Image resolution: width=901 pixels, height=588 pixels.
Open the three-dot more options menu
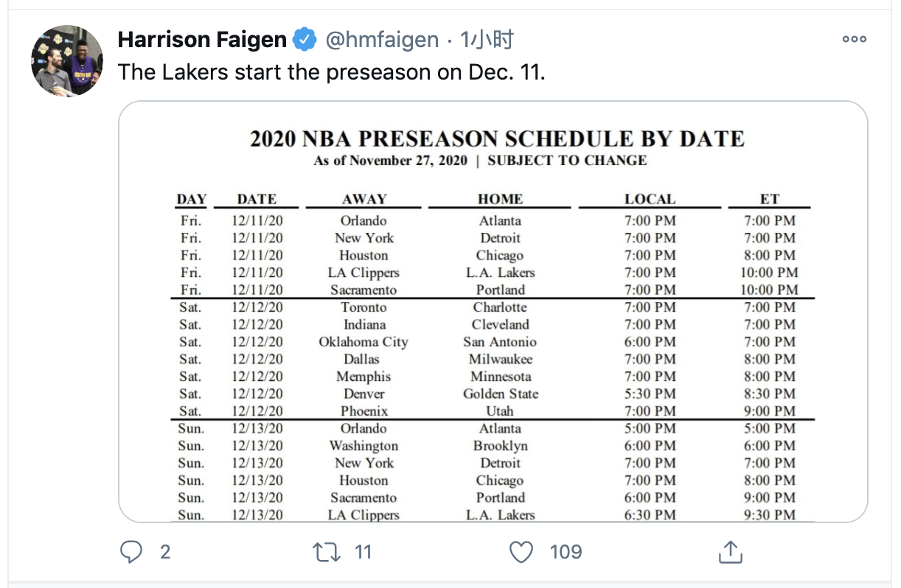[854, 40]
